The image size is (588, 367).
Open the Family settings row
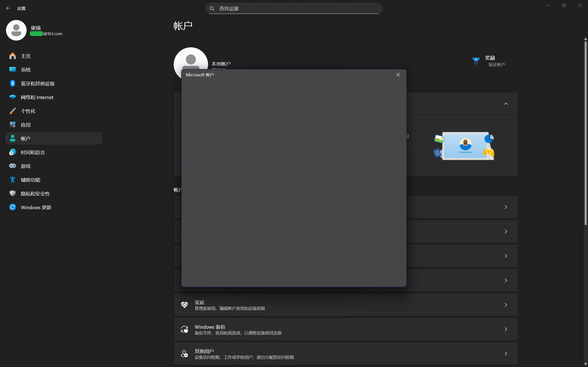pos(345,305)
